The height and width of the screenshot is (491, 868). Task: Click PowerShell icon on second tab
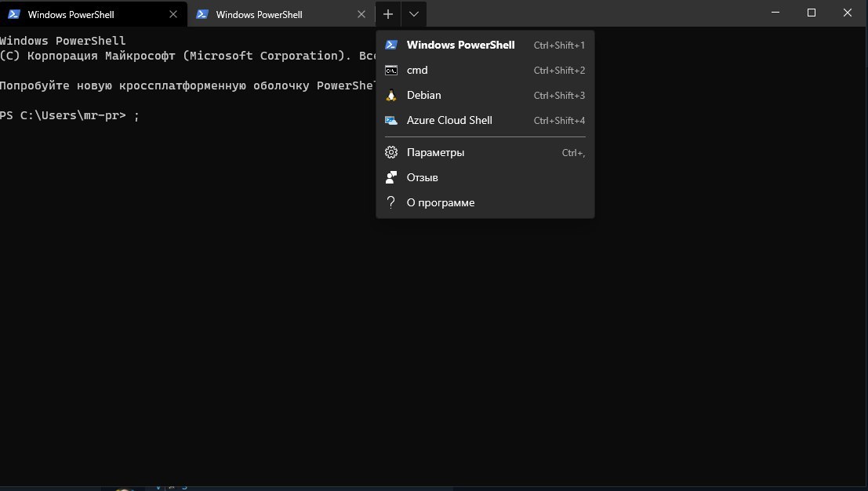click(202, 14)
